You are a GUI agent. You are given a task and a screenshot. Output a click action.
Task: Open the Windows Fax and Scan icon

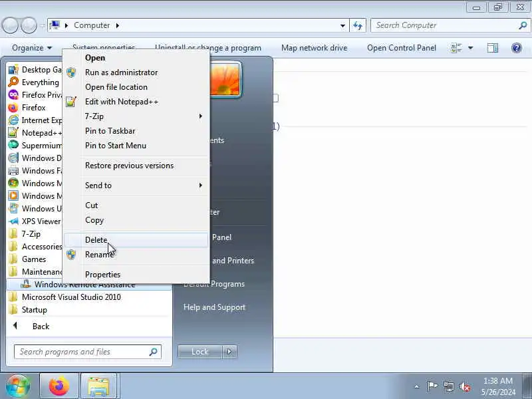(13, 170)
